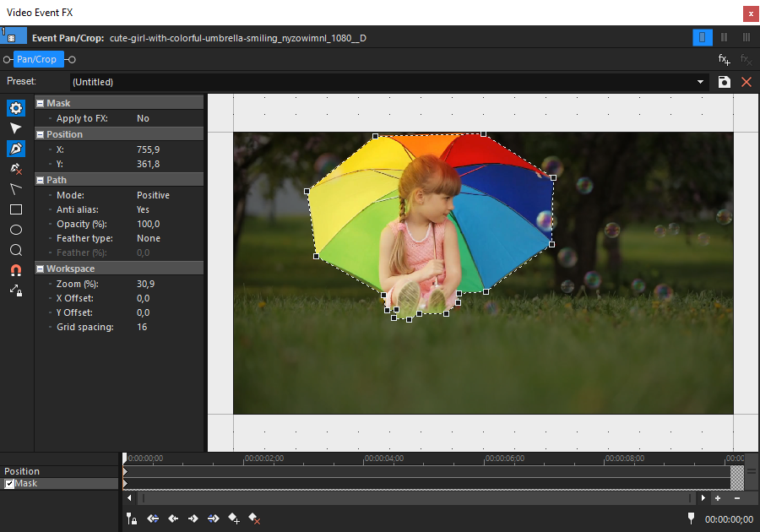Activate the Zoom magnifier tool
The image size is (760, 532).
click(x=16, y=250)
